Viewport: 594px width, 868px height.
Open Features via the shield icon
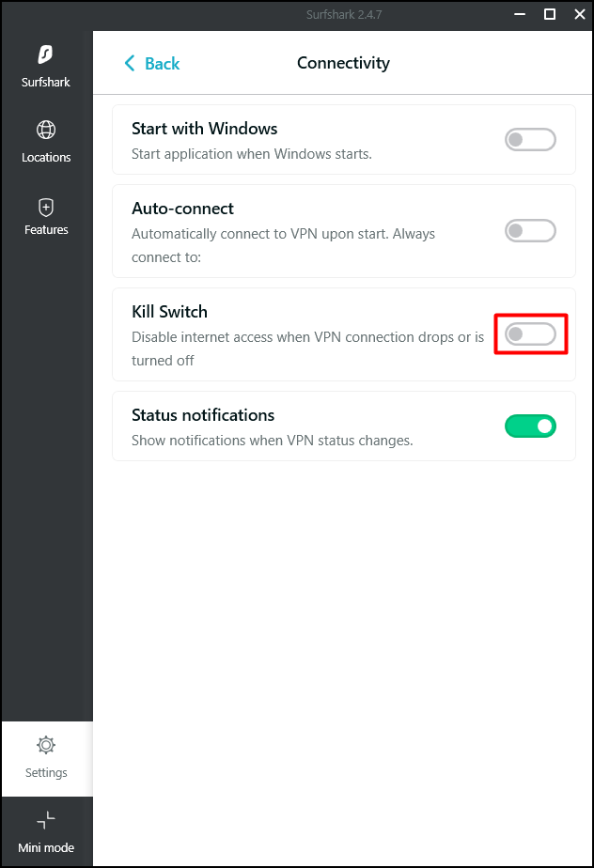(x=46, y=207)
